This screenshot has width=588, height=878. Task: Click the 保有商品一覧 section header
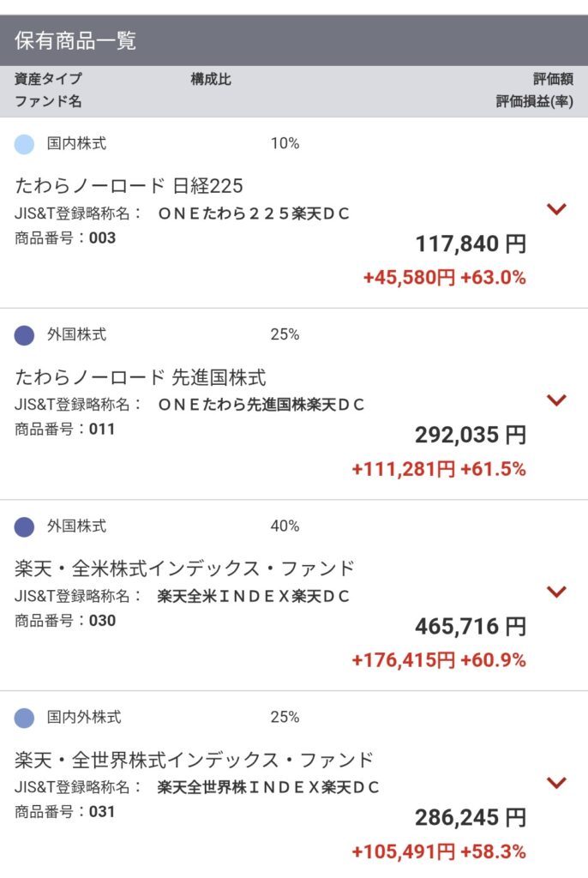click(x=75, y=41)
